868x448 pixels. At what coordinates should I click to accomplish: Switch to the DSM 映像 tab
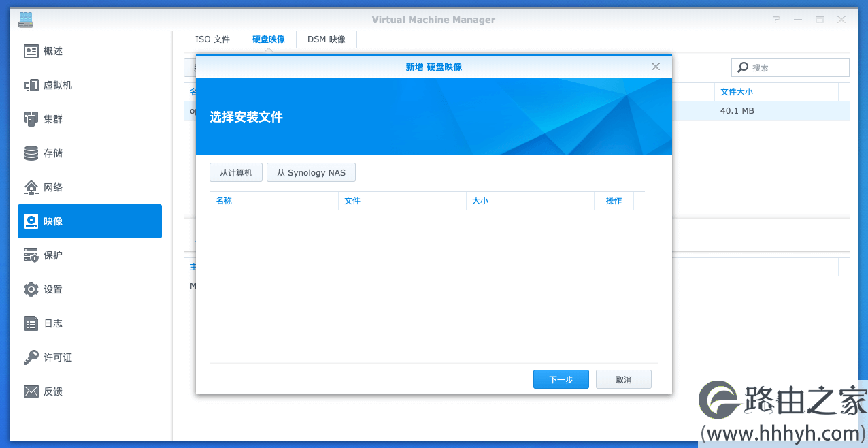pyautogui.click(x=327, y=39)
